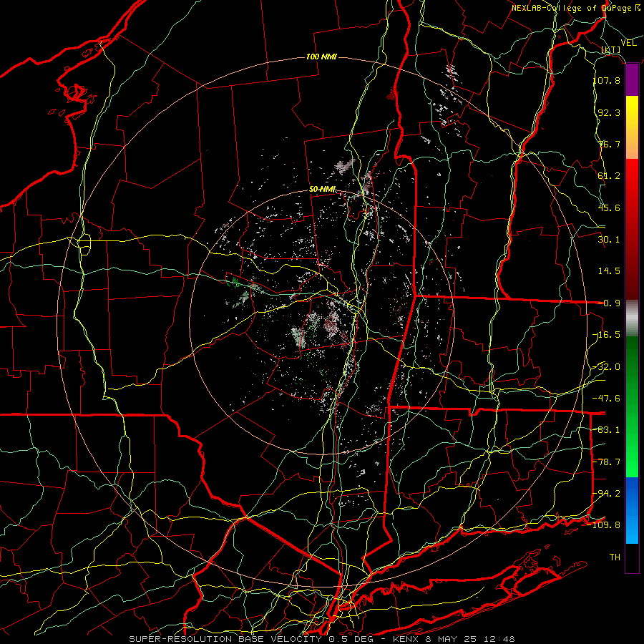Click the -109.8 velocity scale value
Screen dimensions: 644x644
click(604, 525)
